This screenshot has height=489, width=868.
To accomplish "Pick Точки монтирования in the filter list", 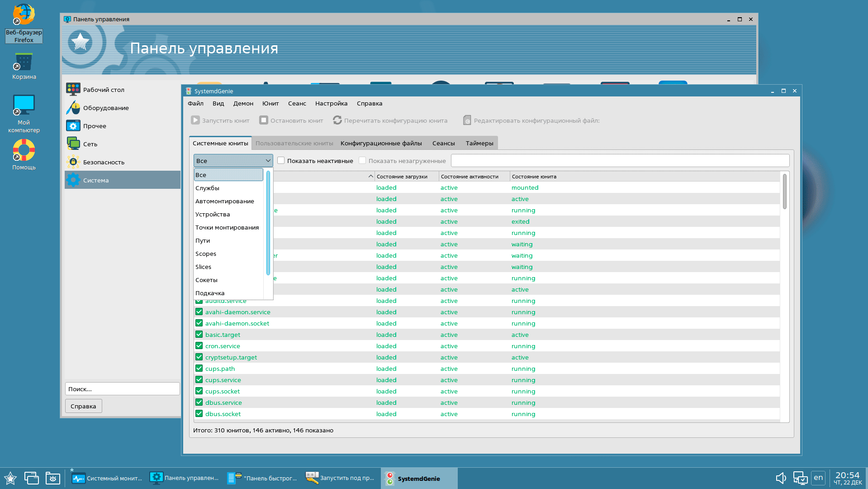I will point(227,228).
